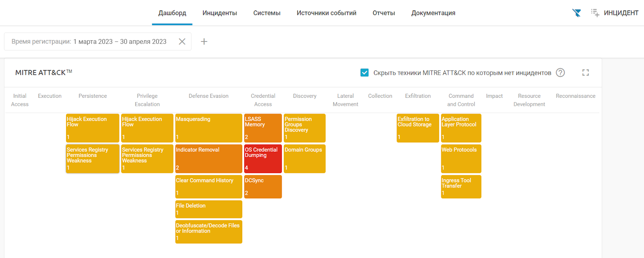Select the Ingress Tool Transfer cell
Image resolution: width=644 pixels, height=258 pixels.
(461, 187)
